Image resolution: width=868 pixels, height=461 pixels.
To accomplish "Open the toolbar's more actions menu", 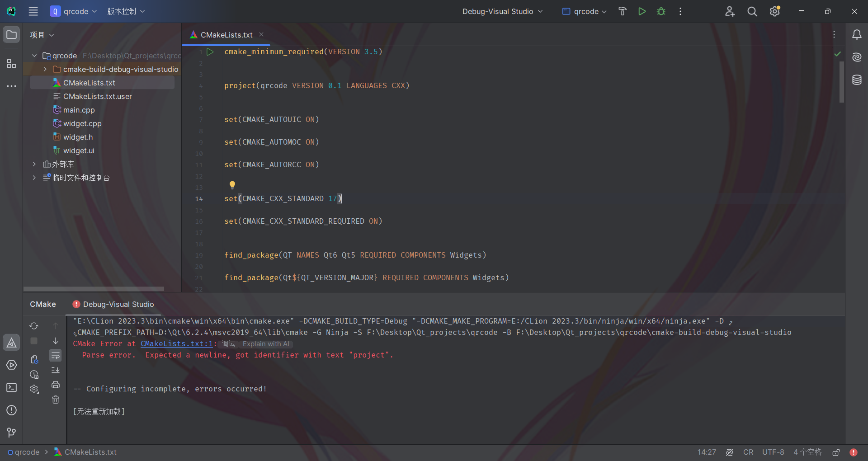I will click(680, 11).
